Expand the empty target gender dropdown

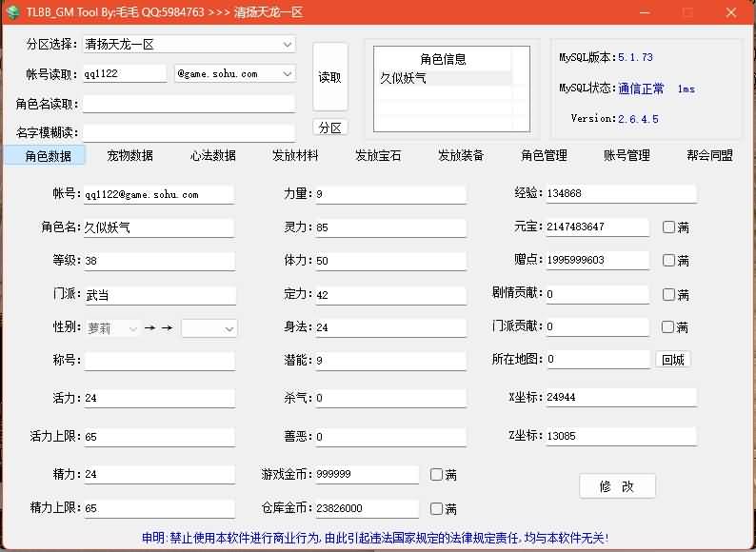coord(209,328)
